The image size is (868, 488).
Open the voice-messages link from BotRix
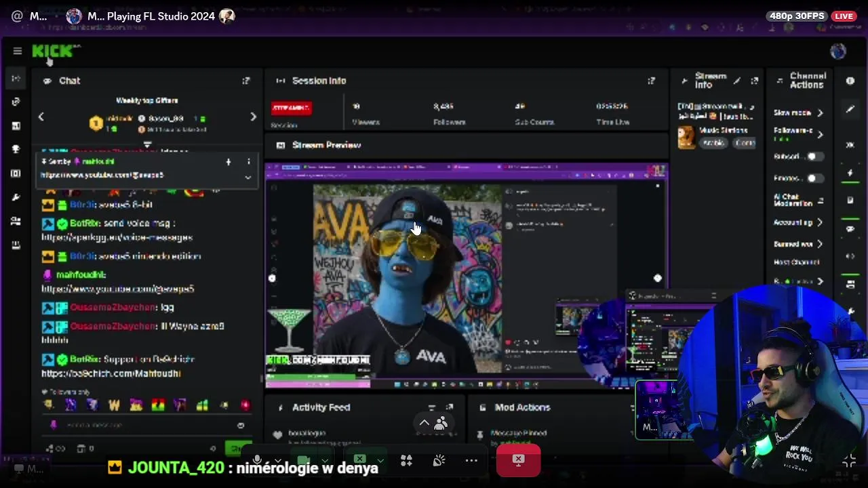click(117, 237)
